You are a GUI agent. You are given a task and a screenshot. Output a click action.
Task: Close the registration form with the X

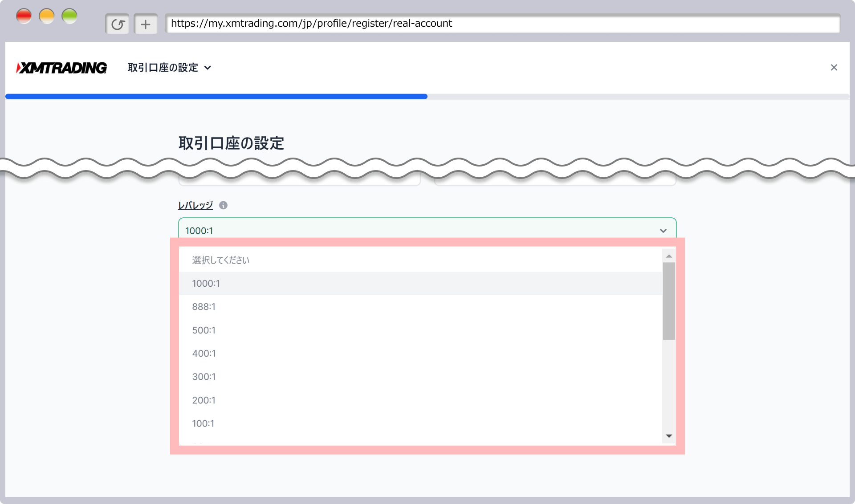point(834,67)
